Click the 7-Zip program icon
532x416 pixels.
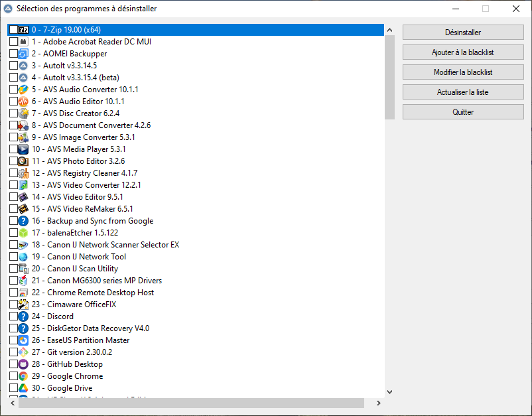23,30
